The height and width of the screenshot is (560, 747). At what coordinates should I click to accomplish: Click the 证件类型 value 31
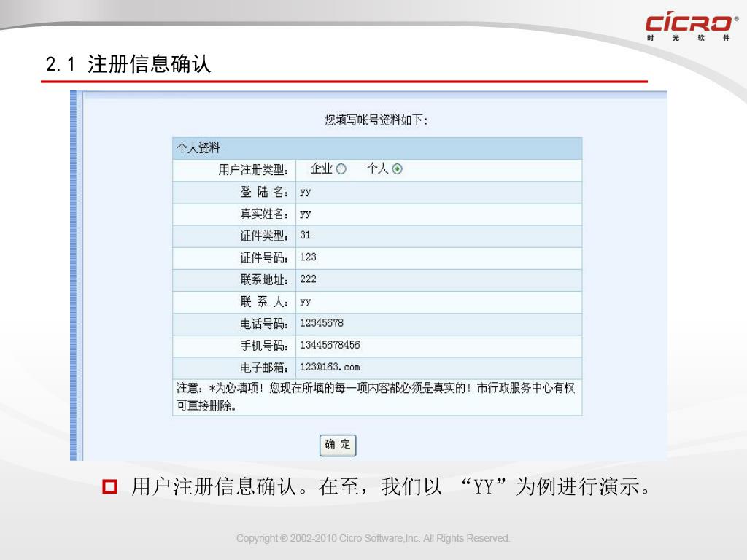click(306, 236)
